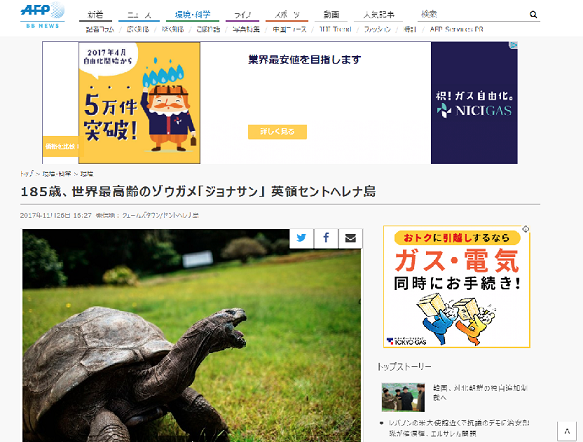Screen dimensions: 583x442
Task: Share the article on Facebook
Action: 326,238
